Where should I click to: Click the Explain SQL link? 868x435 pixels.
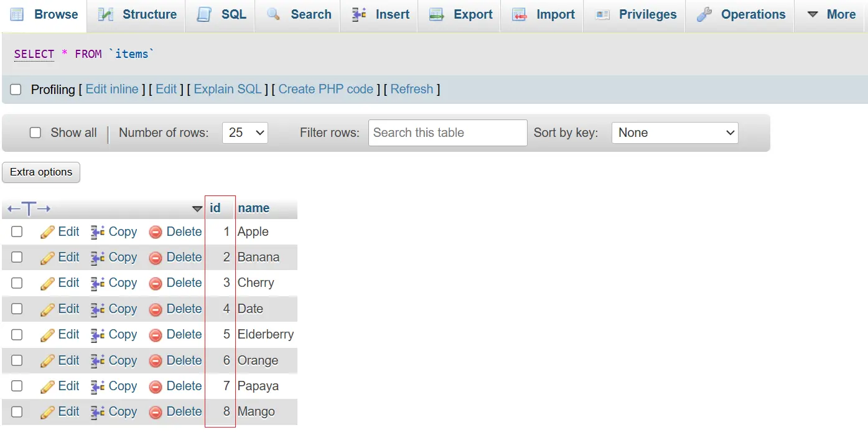click(228, 89)
